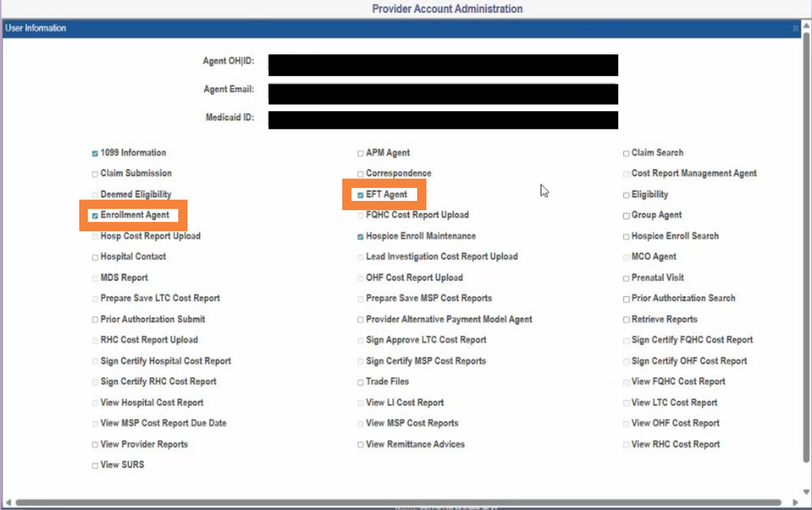
Task: Toggle the Enrollment Agent checkbox
Action: [x=95, y=216]
